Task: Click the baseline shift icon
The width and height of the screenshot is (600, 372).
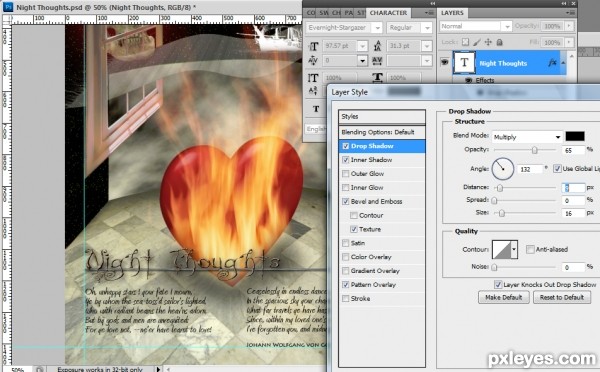Action: click(x=313, y=91)
